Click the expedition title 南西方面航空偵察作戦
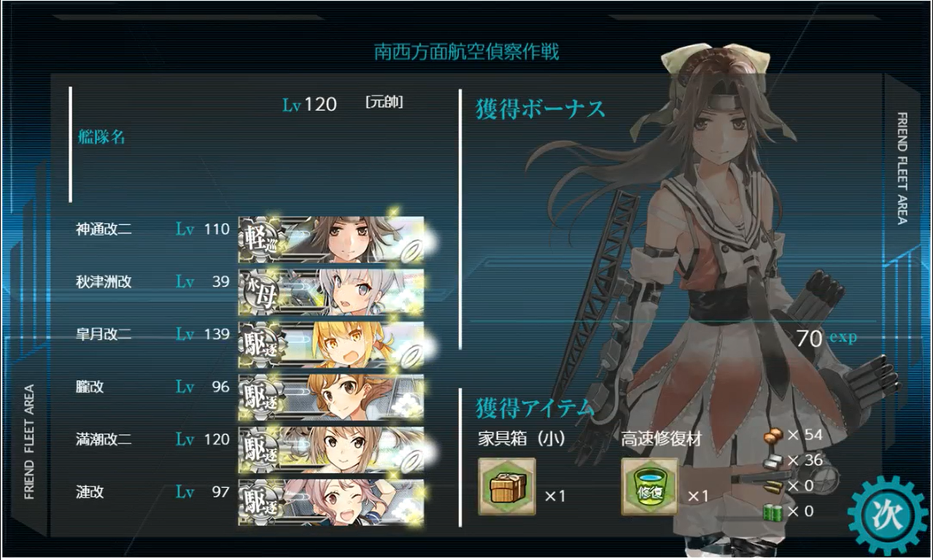The width and height of the screenshot is (933, 560). pos(467,52)
